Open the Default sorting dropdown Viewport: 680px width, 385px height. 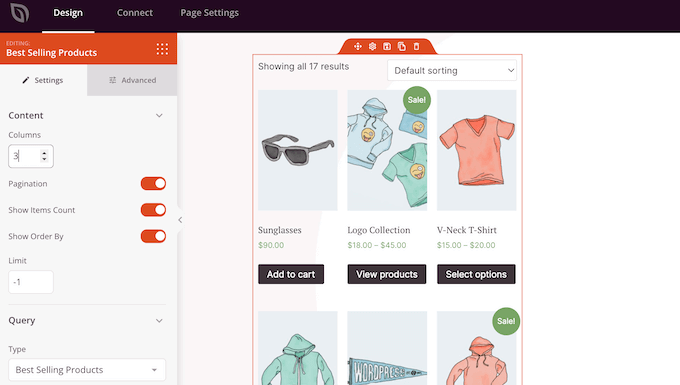452,70
